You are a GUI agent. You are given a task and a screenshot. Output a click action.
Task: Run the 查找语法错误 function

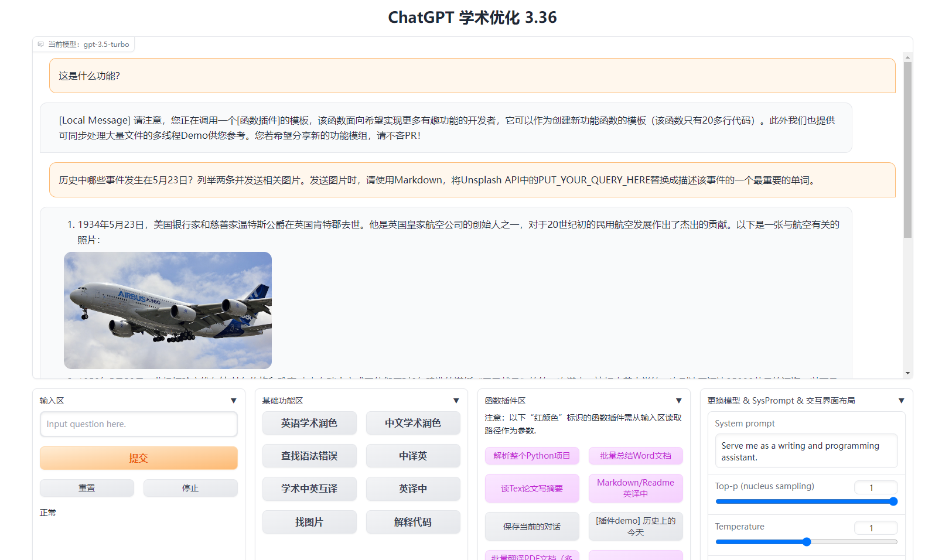[x=309, y=456]
